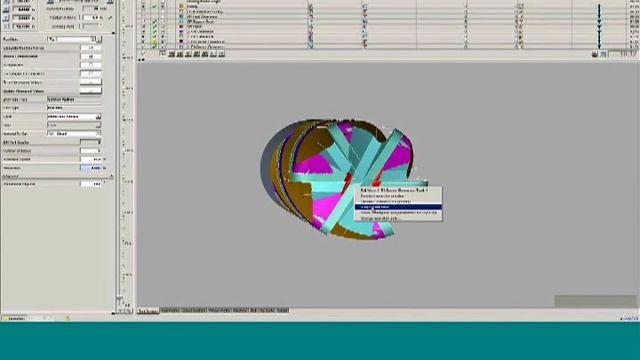Click the fourth icon in toolbar under the operations list
Screen dimensions: 640x360
188,53
